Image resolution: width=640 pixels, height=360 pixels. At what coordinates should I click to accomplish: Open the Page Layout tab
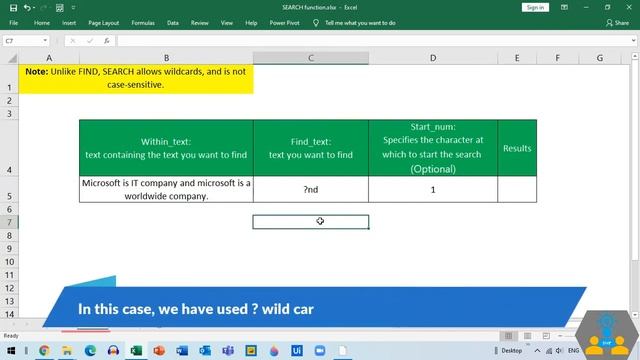pos(104,23)
